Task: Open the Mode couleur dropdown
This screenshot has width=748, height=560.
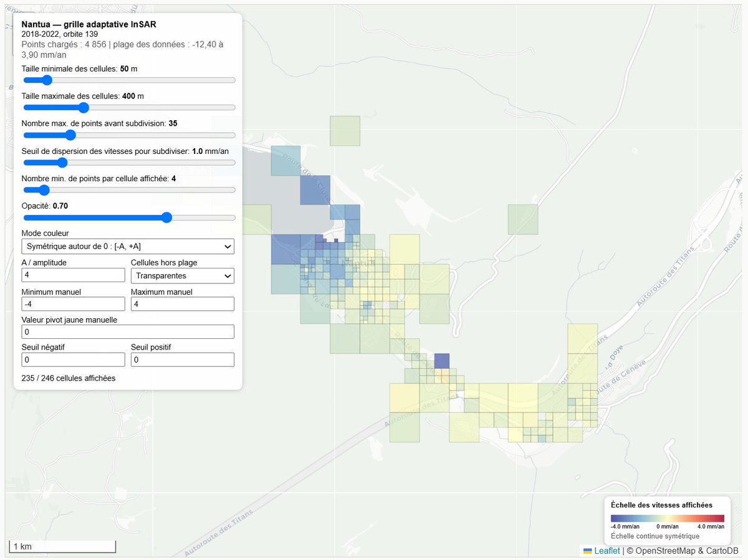Action: [x=128, y=246]
